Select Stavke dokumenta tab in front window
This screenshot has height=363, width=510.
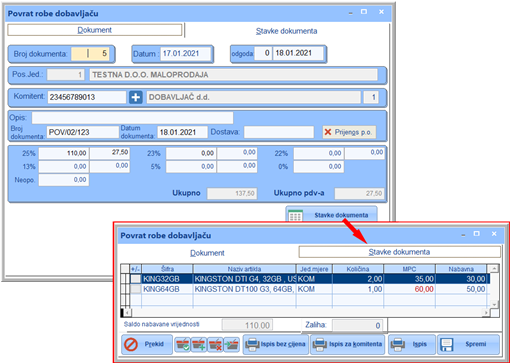pyautogui.click(x=399, y=252)
